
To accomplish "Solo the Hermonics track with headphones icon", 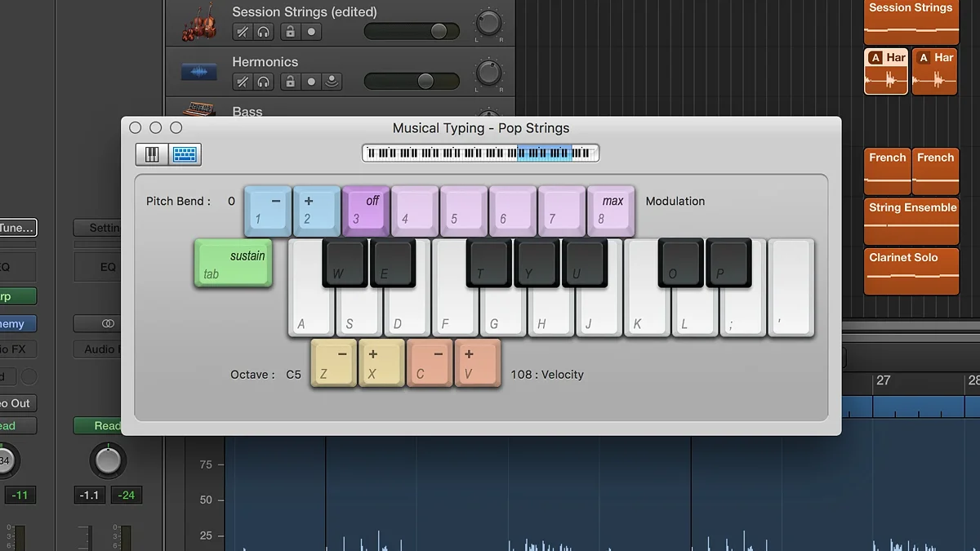I will [263, 82].
